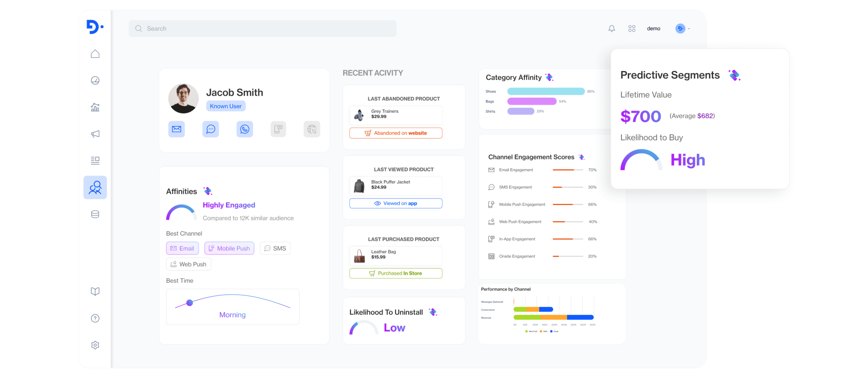Select the Email best channel tag
Screen dimensions: 868x378
pyautogui.click(x=182, y=248)
